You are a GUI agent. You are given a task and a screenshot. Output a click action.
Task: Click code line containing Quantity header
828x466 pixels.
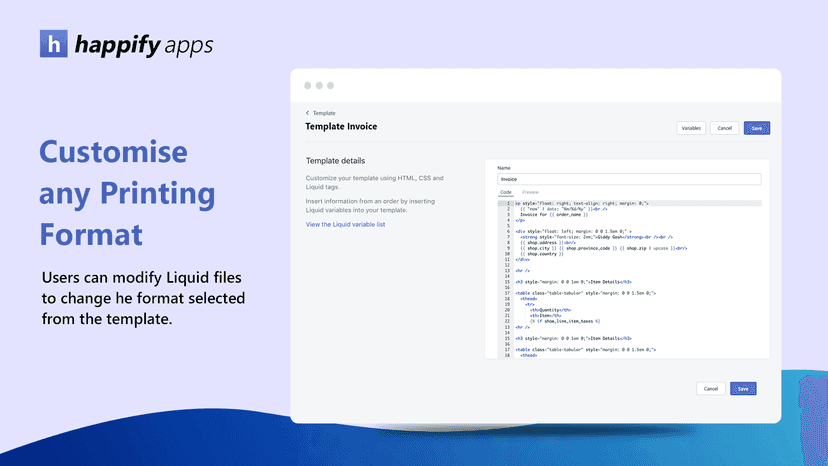550,310
